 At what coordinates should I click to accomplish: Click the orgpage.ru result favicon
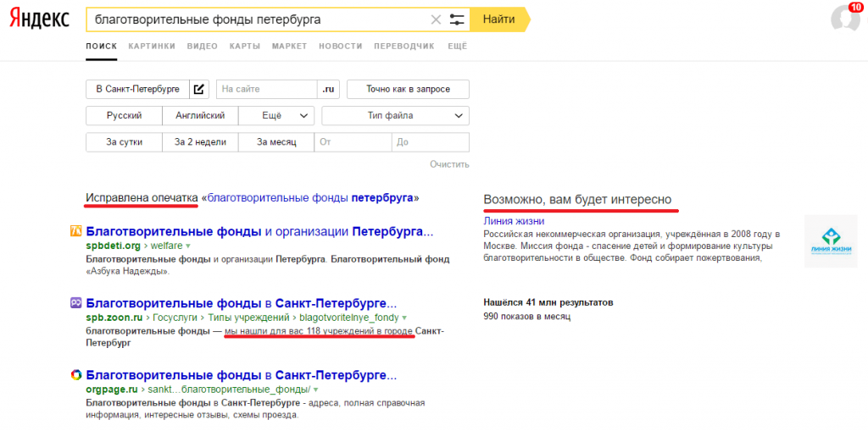(x=75, y=374)
